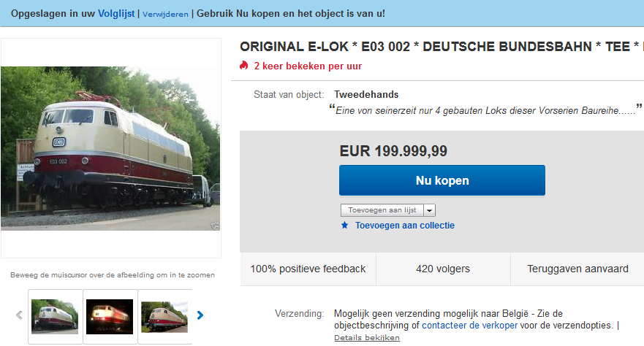This screenshot has width=644, height=346.
Task: Show previous thumbnails with the left arrow
Action: click(19, 315)
